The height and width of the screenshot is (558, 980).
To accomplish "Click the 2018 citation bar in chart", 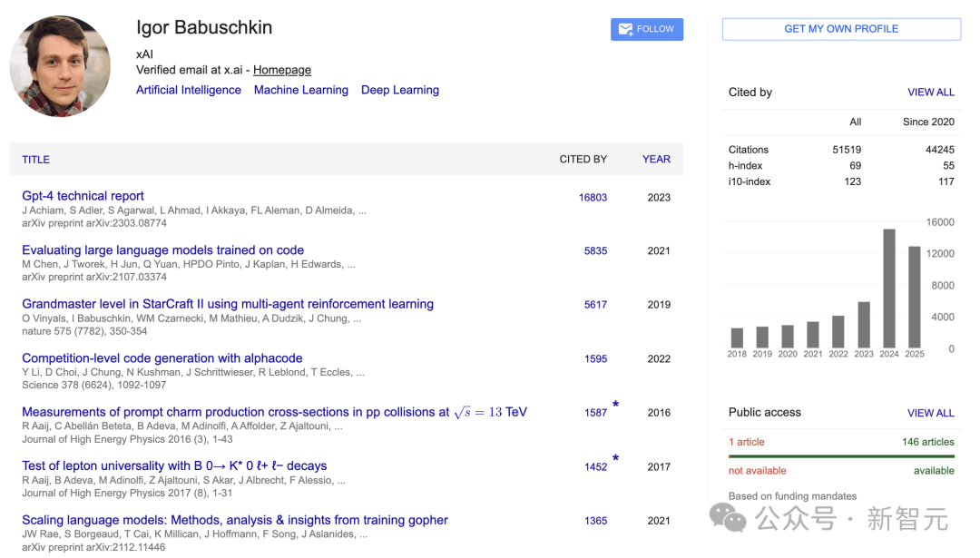I will 737,338.
